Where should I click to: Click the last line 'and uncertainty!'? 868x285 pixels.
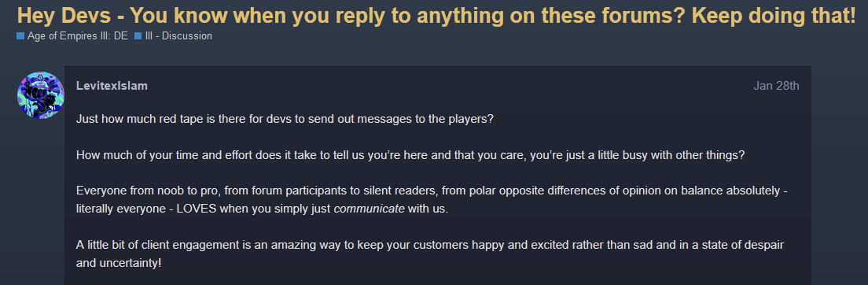click(x=119, y=262)
